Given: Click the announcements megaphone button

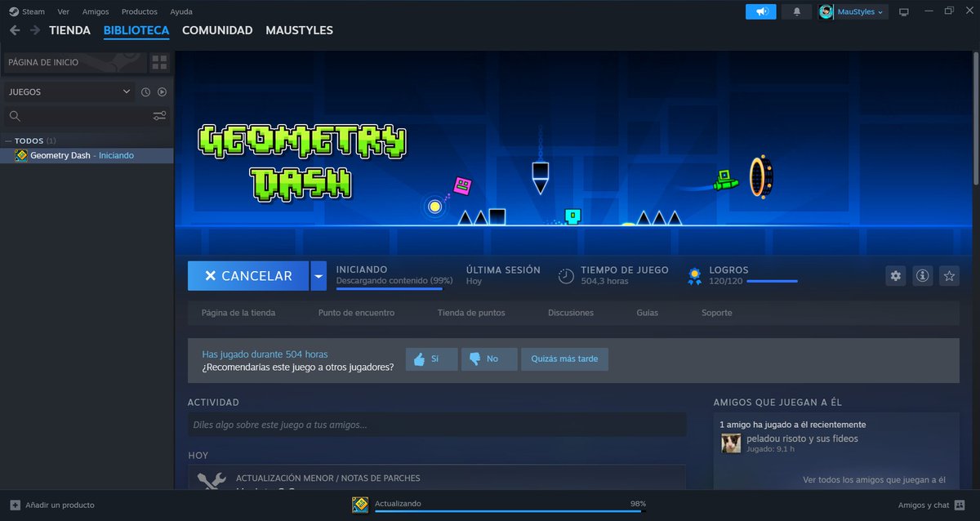Looking at the screenshot, I should click(761, 11).
